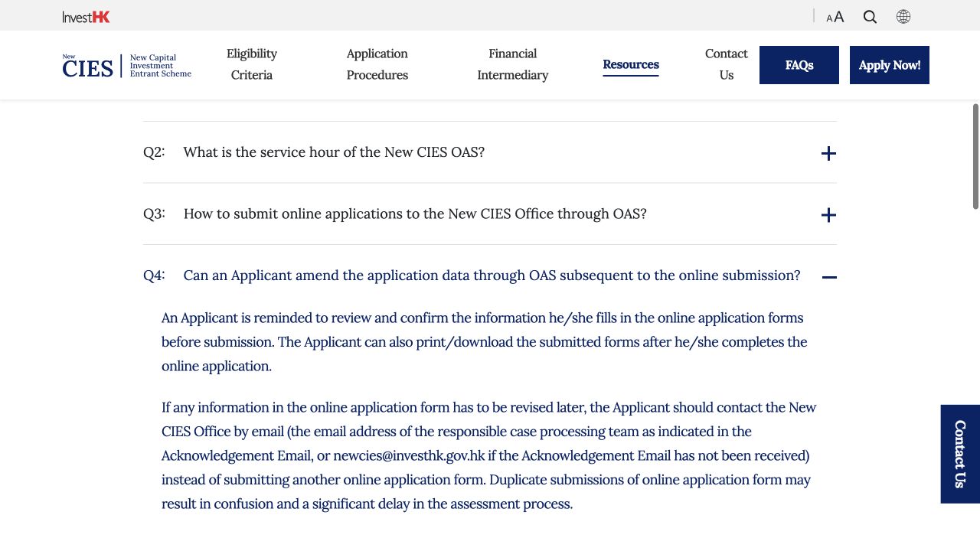The width and height of the screenshot is (980, 551).
Task: Expand Q3 with its plus icon
Action: pyautogui.click(x=828, y=215)
